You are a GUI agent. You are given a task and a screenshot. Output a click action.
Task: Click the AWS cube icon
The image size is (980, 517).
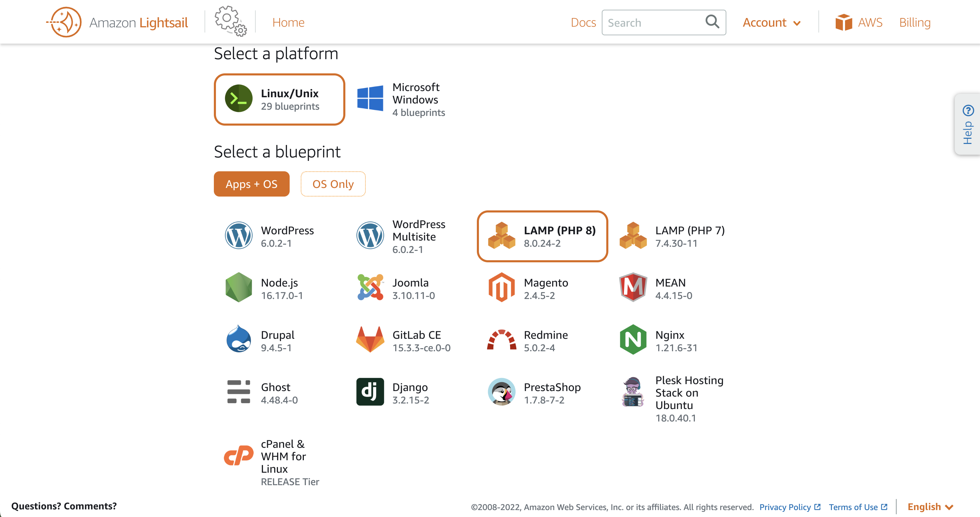tap(843, 22)
